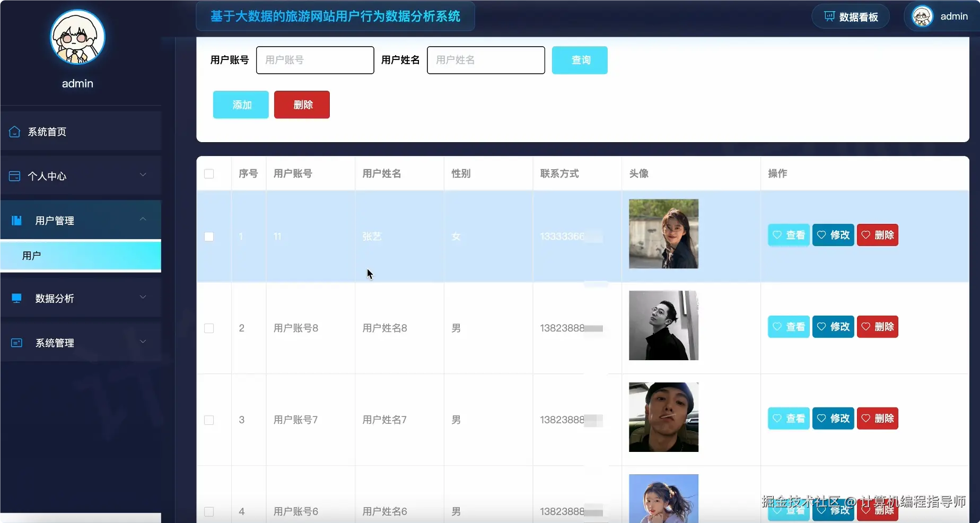Click the 数据看板 presentation board icon
Image resolution: width=980 pixels, height=523 pixels.
point(829,16)
